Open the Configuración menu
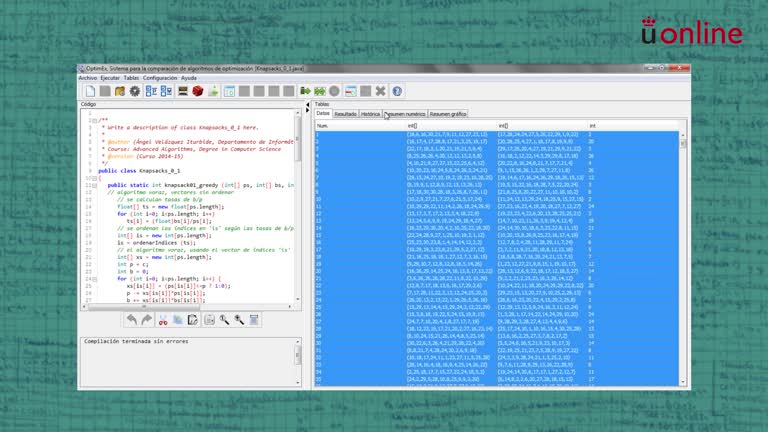This screenshot has height=432, width=768. click(160, 78)
